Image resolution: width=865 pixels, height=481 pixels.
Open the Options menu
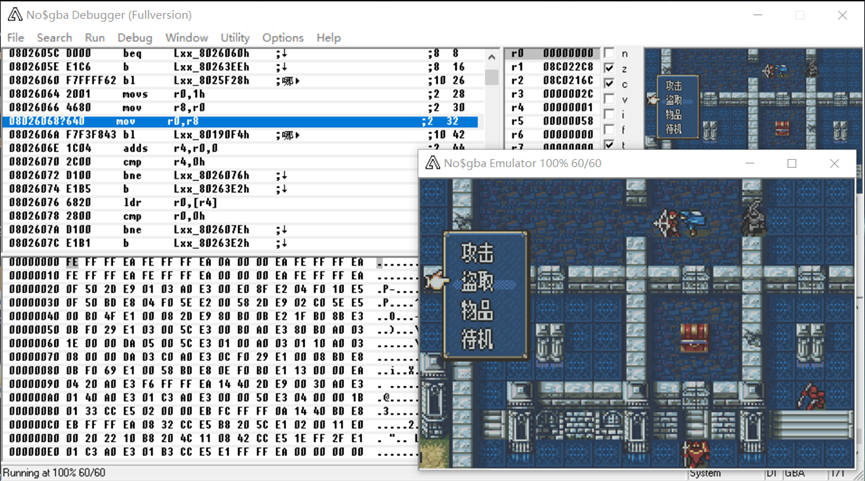[282, 38]
